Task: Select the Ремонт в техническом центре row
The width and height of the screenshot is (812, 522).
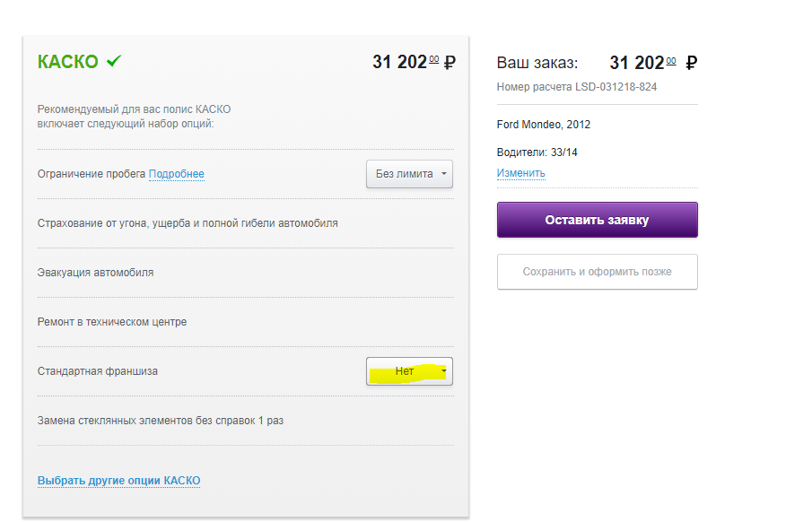Action: click(x=112, y=322)
